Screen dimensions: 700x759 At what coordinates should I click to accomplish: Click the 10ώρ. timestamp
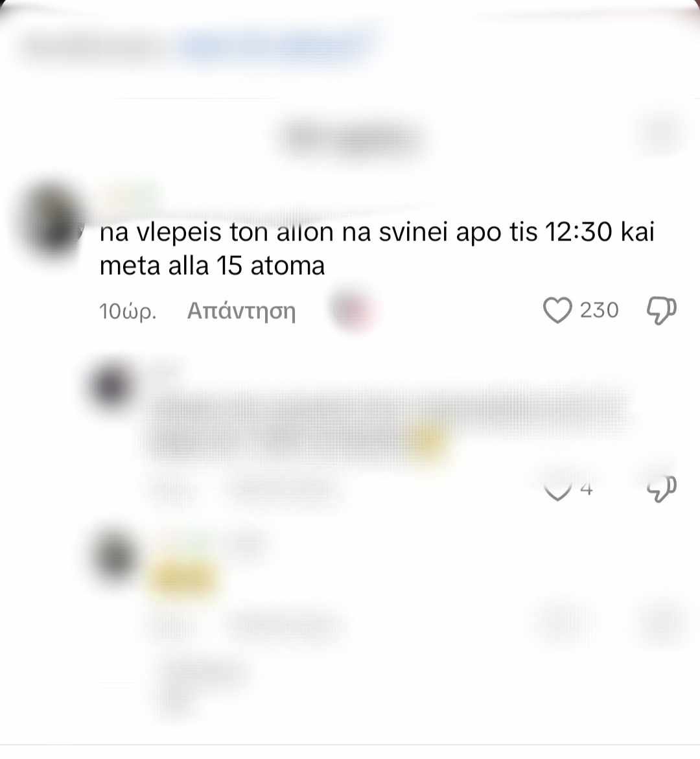(128, 311)
